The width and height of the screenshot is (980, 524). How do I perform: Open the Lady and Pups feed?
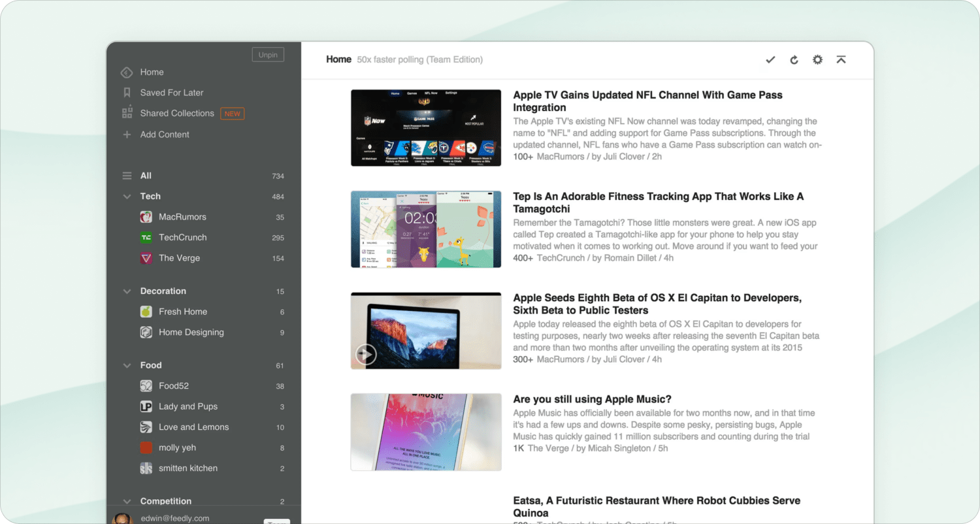(188, 406)
